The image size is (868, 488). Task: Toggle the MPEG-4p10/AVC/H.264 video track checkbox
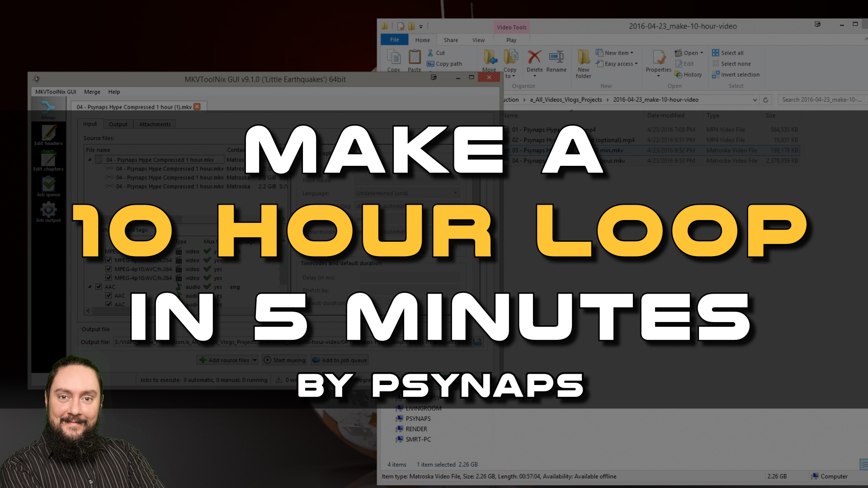click(x=109, y=260)
